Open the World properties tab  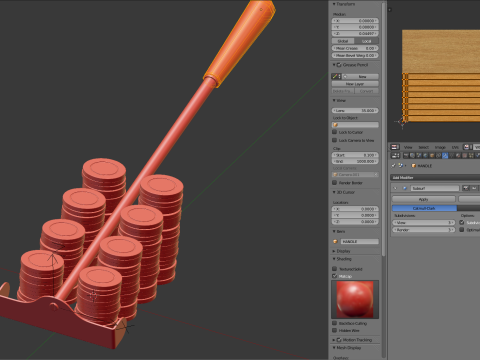[425, 156]
